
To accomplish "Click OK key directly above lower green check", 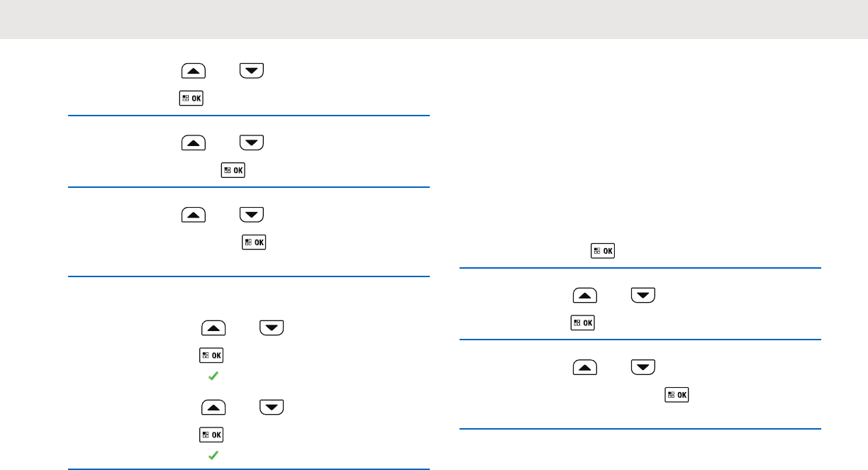I will [x=211, y=435].
